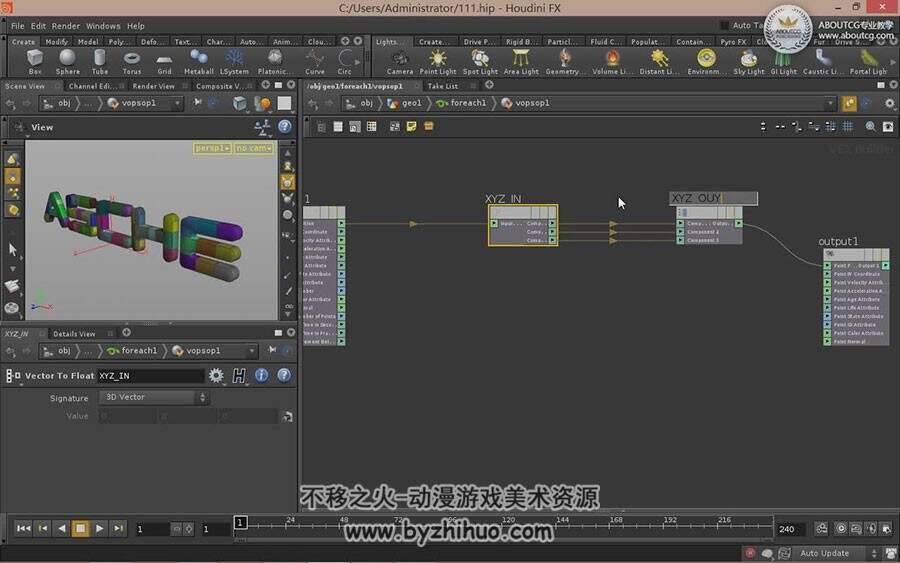
Task: Add a Point Light from shelf
Action: [x=438, y=62]
